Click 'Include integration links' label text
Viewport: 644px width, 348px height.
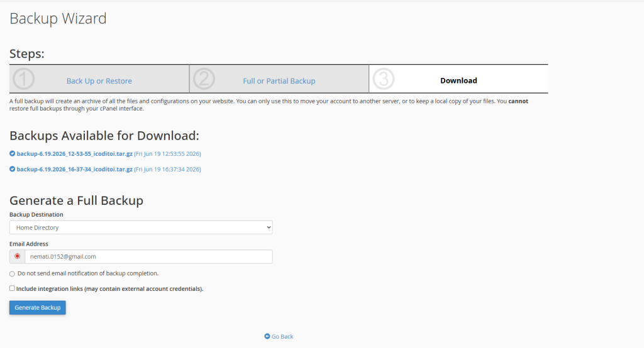pyautogui.click(x=109, y=288)
